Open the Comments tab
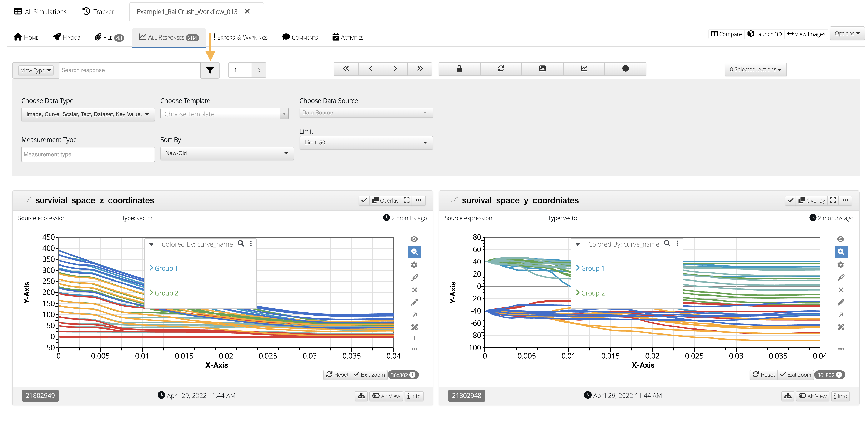 click(x=300, y=38)
